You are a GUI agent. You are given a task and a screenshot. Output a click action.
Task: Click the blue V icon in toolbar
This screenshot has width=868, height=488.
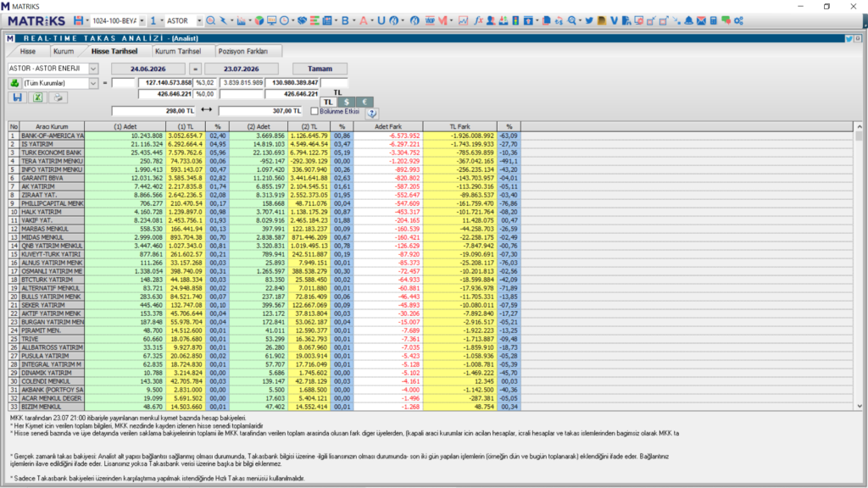614,20
